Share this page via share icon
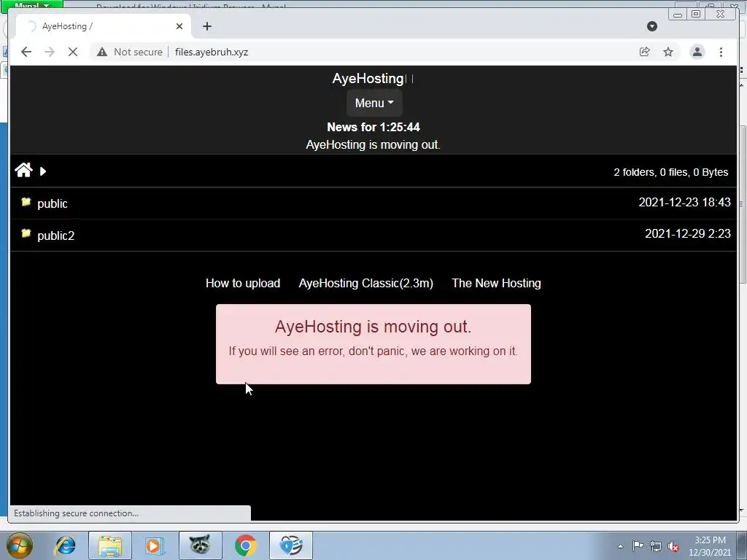Screen dimensions: 747x560 point(645,52)
